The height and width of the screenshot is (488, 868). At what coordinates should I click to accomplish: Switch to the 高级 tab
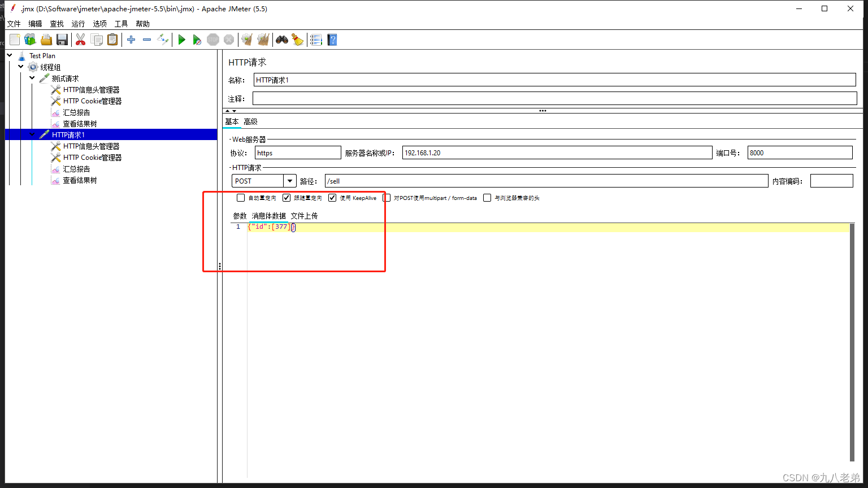[250, 121]
